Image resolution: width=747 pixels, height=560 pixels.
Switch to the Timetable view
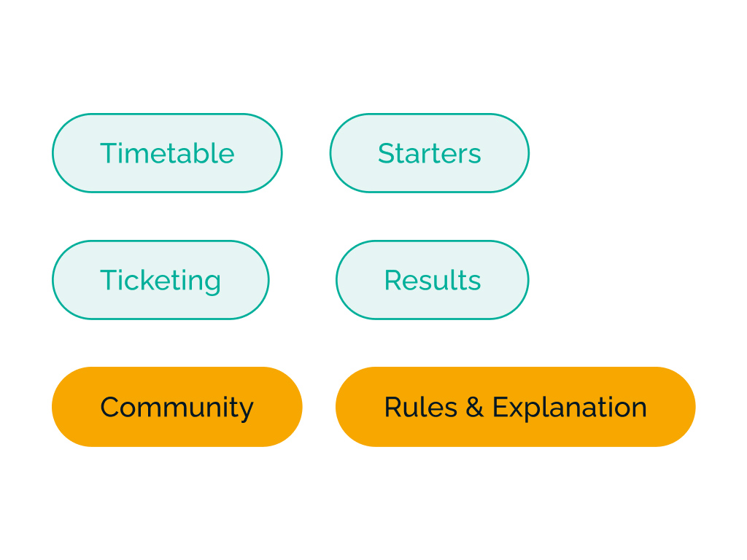[167, 153]
